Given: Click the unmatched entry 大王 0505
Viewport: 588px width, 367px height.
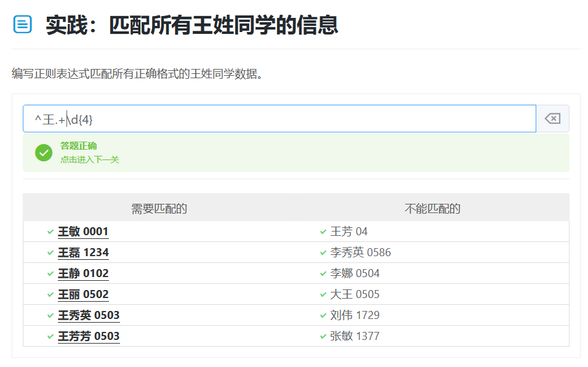Looking at the screenshot, I should click(x=355, y=294).
